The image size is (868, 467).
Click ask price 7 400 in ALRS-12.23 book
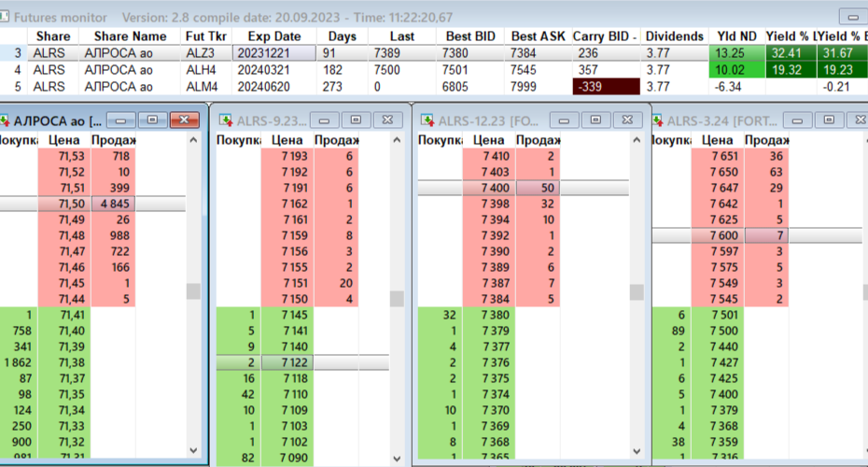click(x=489, y=188)
